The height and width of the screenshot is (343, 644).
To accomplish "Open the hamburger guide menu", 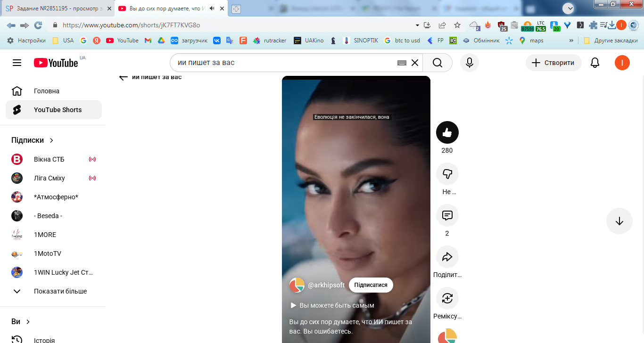I will point(17,63).
